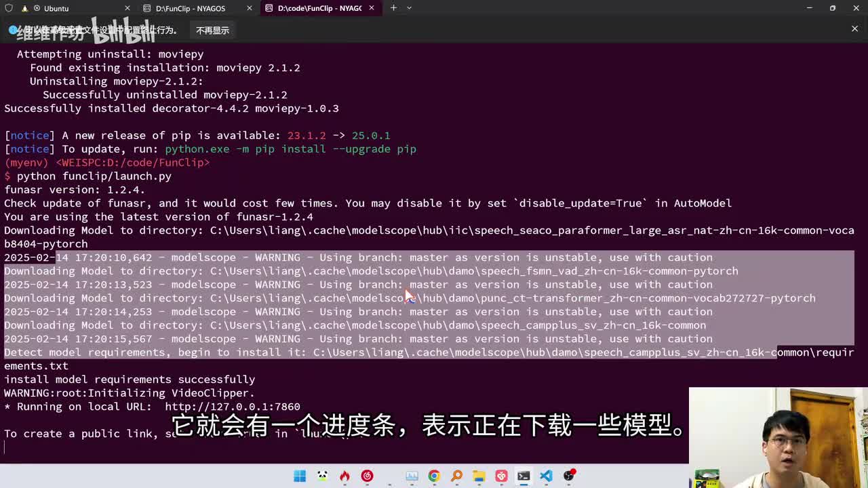The image size is (868, 488).
Task: Click the orange magnifier search app icon
Action: click(456, 476)
